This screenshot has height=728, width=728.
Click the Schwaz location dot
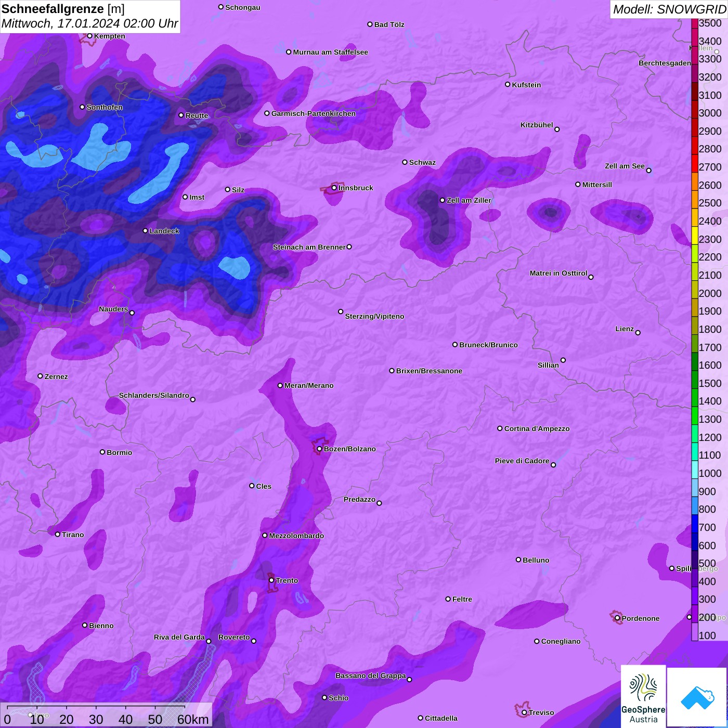405,162
